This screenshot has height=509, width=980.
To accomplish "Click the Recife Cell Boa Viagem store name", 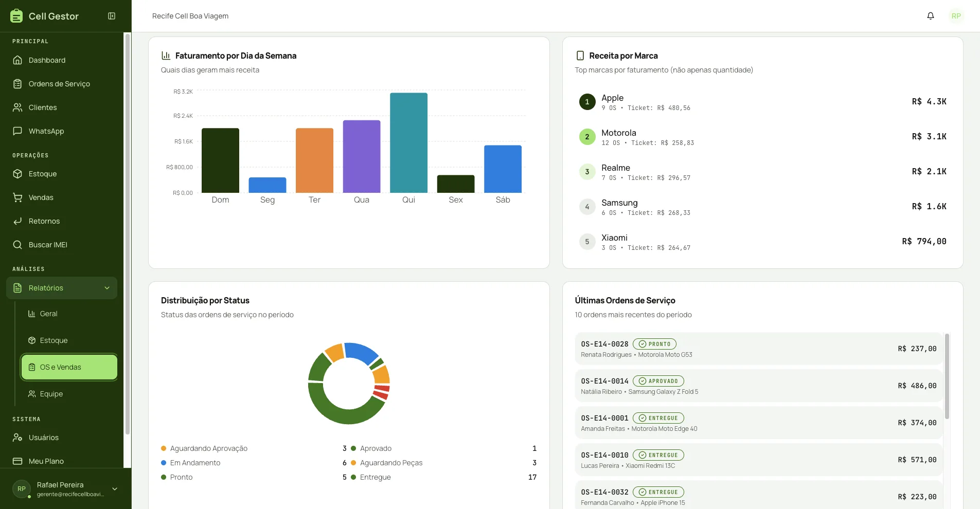I will click(190, 16).
